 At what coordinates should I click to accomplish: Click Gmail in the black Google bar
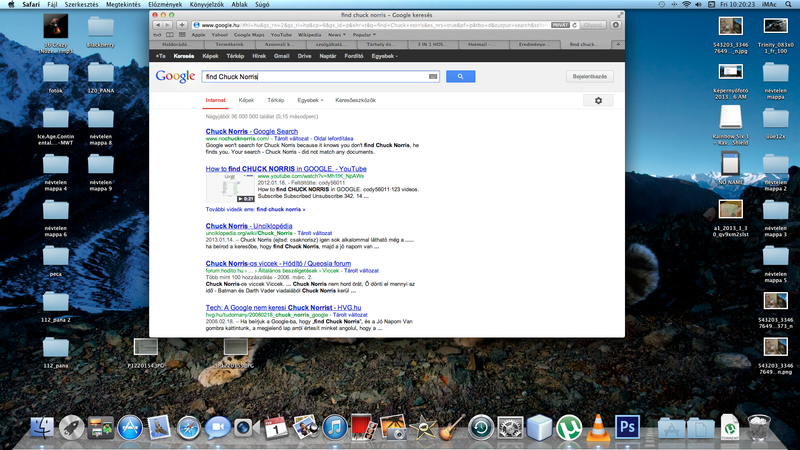pos(282,56)
